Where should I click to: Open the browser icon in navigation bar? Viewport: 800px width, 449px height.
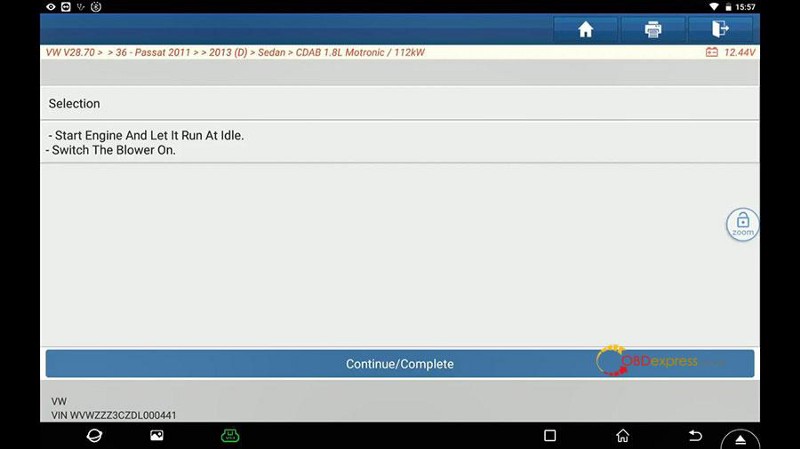[94, 436]
